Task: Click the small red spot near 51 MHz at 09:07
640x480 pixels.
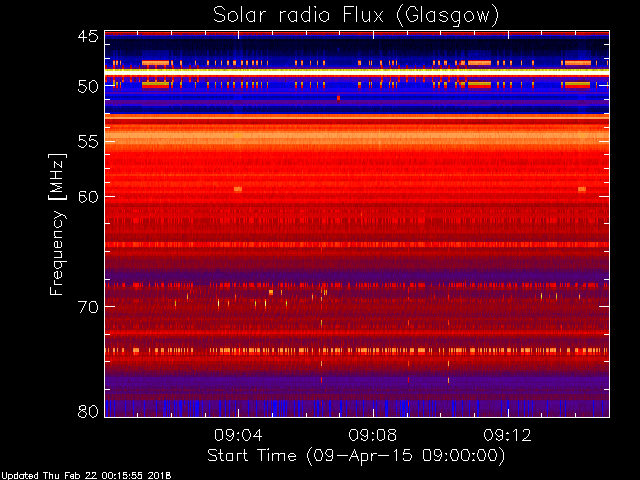Action: [x=338, y=98]
